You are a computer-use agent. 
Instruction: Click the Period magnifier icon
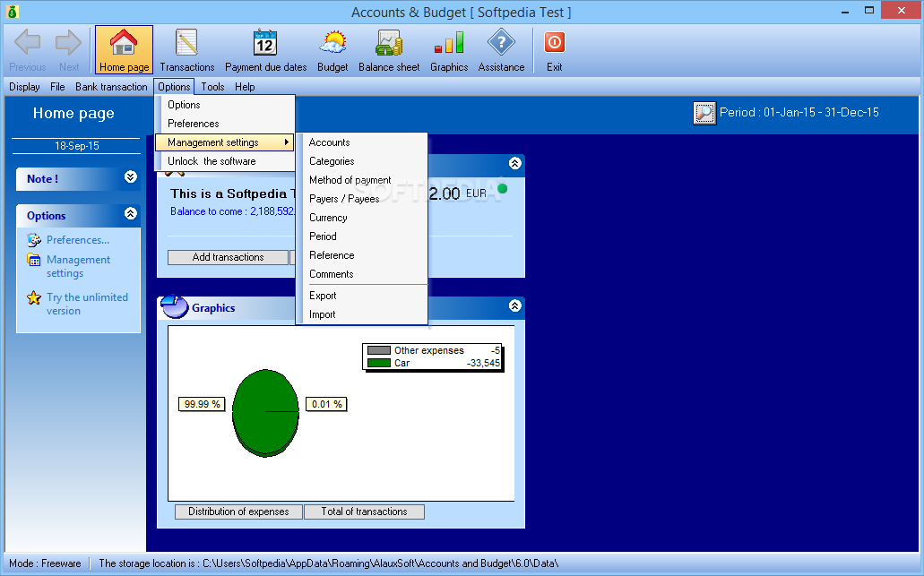pyautogui.click(x=704, y=113)
